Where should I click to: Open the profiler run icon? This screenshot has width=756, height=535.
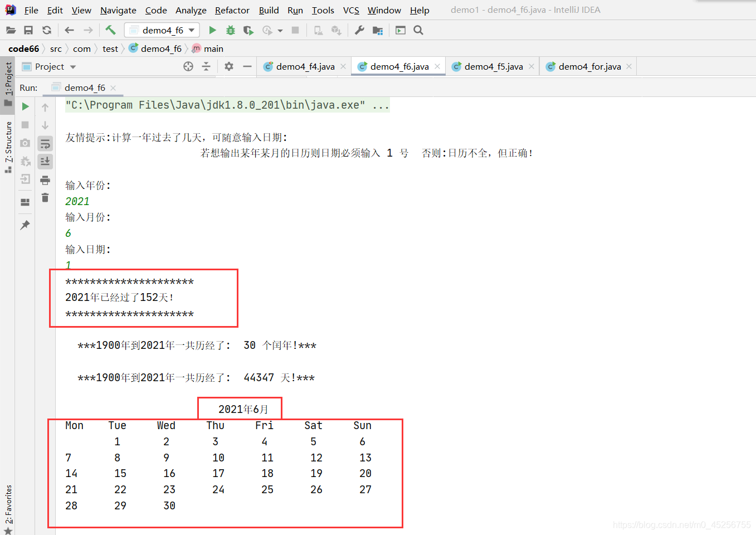[x=267, y=30]
